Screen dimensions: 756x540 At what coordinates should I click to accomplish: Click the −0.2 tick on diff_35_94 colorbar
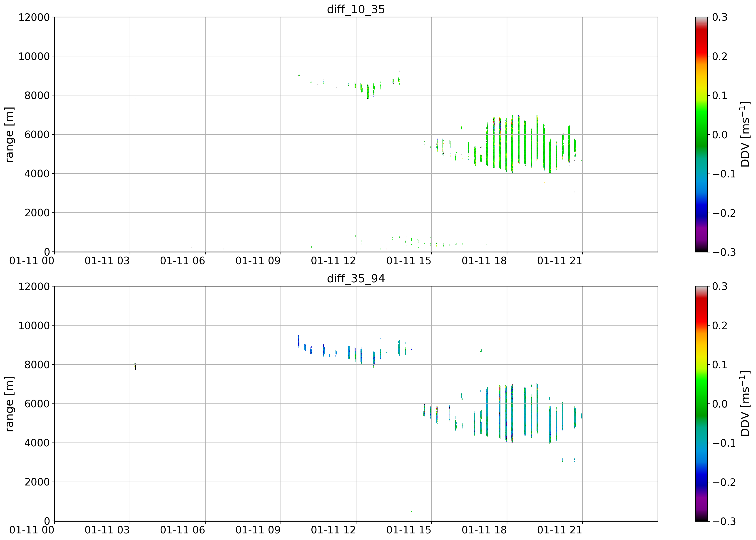click(724, 482)
